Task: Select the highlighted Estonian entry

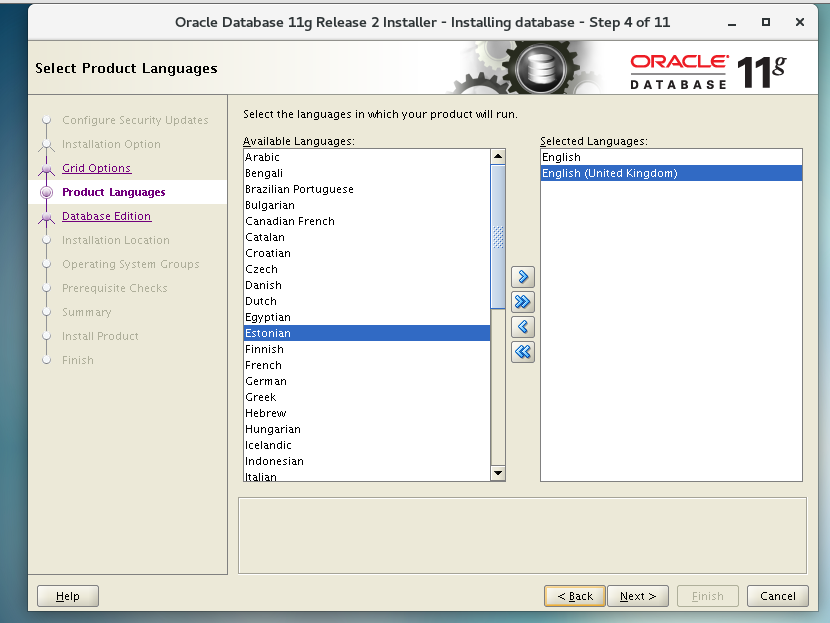Action: coord(367,333)
